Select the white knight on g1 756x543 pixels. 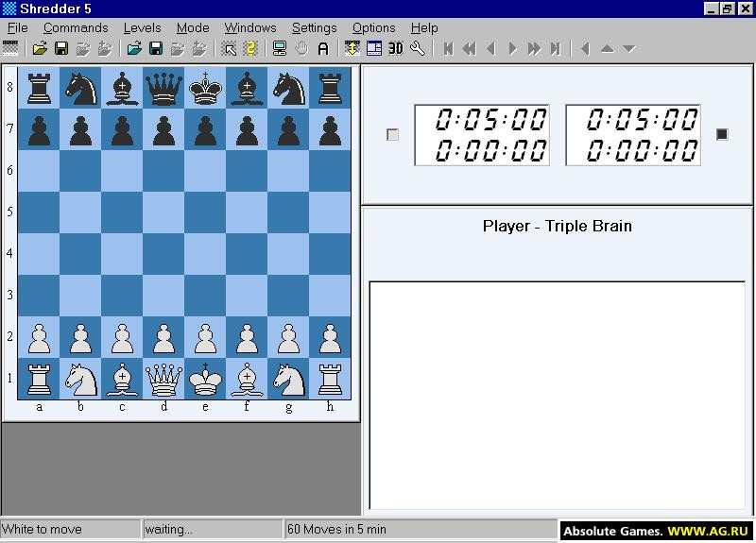(x=288, y=380)
